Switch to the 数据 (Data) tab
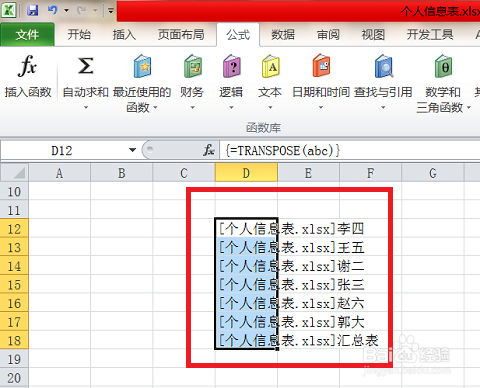This screenshot has width=480, height=388. [283, 34]
